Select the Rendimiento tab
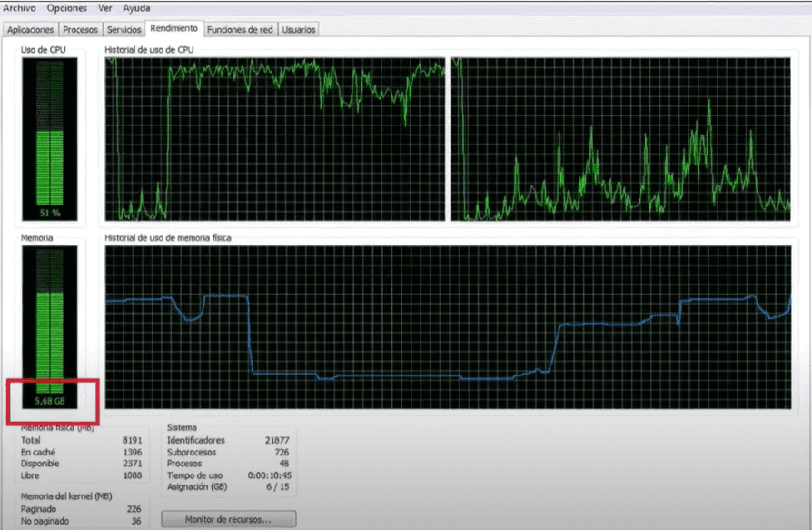This screenshot has width=812, height=530. coord(175,29)
